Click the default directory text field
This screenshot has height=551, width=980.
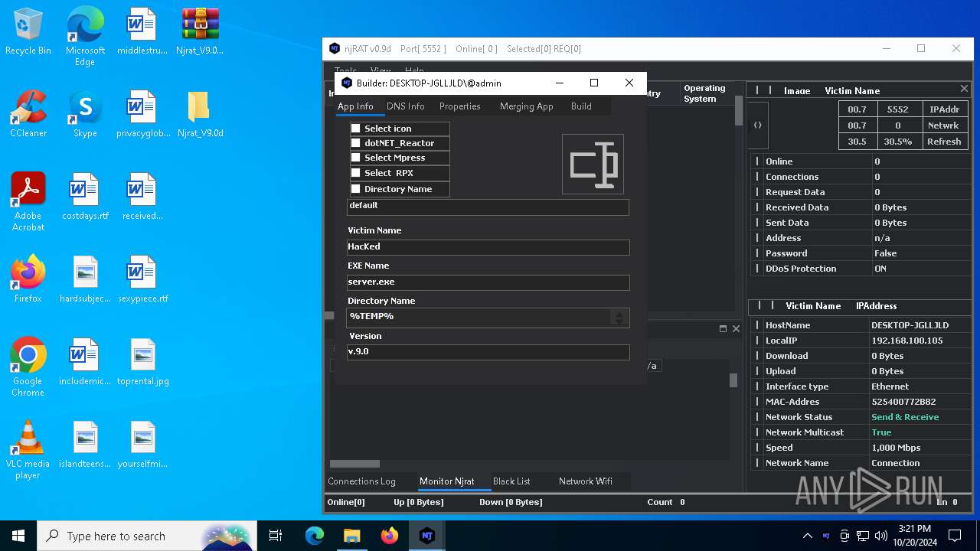(488, 206)
